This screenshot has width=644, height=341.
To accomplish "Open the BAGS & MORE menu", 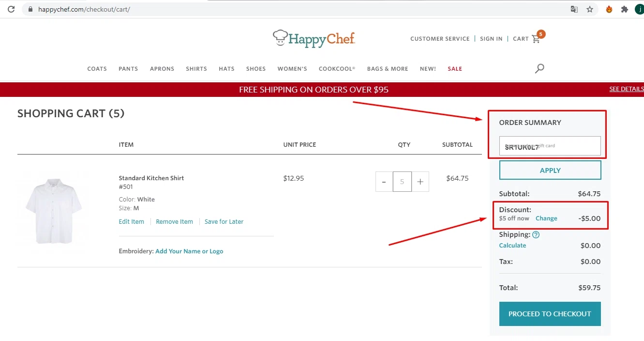I will [x=388, y=69].
